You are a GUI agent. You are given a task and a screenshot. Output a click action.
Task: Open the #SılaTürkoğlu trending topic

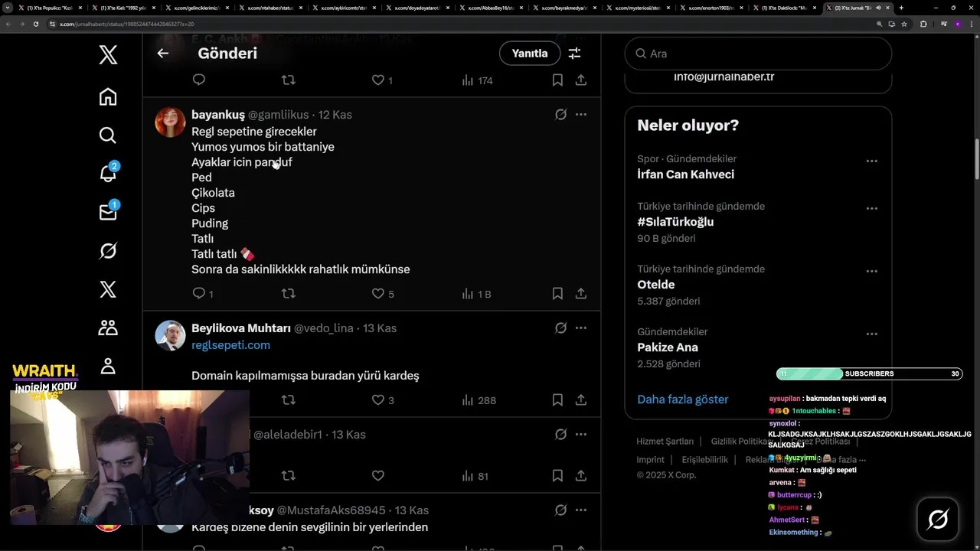[675, 222]
